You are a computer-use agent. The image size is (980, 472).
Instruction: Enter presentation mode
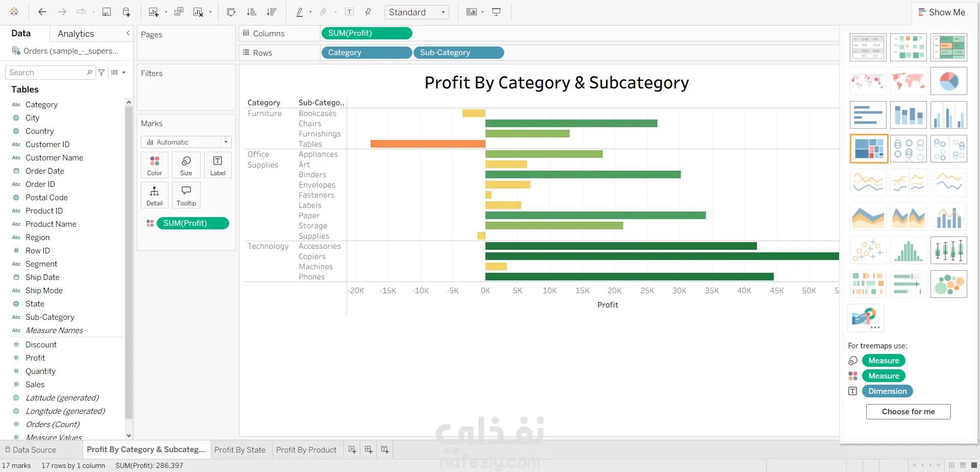point(496,12)
